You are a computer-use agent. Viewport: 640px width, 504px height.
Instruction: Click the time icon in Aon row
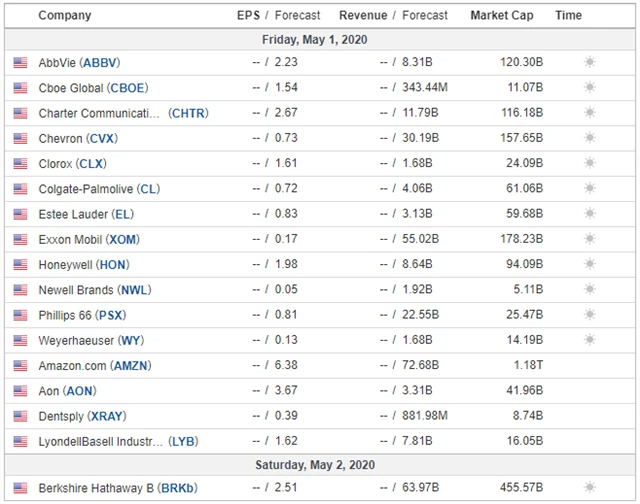589,390
